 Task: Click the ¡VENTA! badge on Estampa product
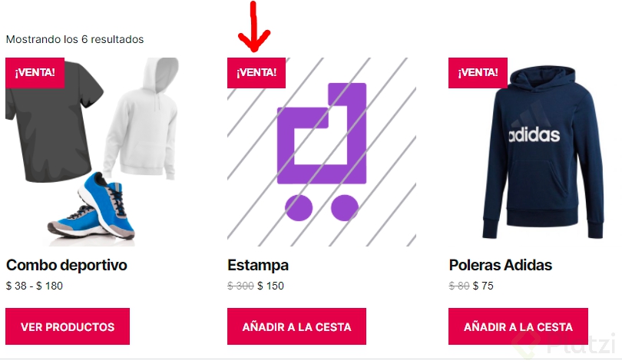coord(256,72)
